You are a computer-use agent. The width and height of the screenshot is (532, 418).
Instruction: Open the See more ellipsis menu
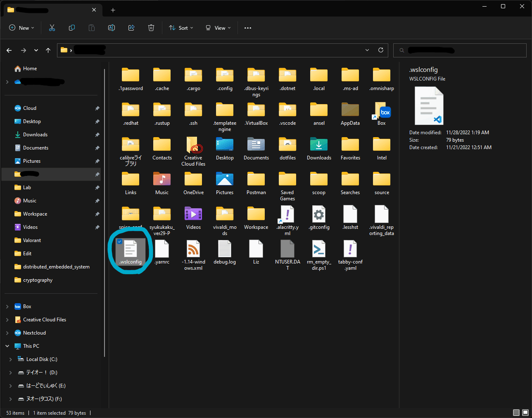pyautogui.click(x=248, y=28)
